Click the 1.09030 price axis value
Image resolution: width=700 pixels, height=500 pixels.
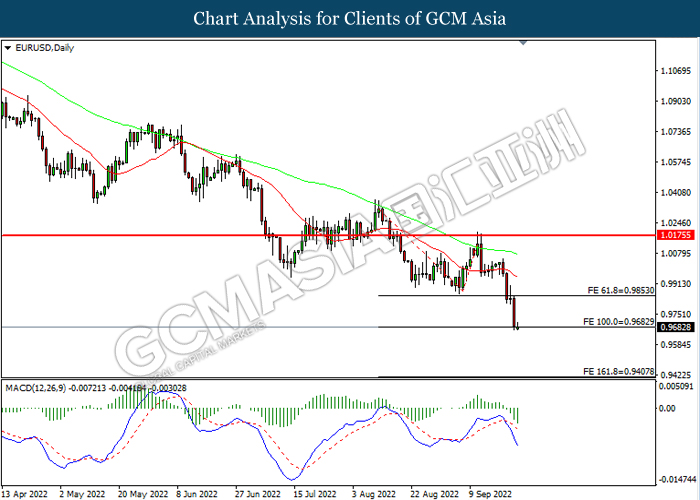[x=675, y=101]
